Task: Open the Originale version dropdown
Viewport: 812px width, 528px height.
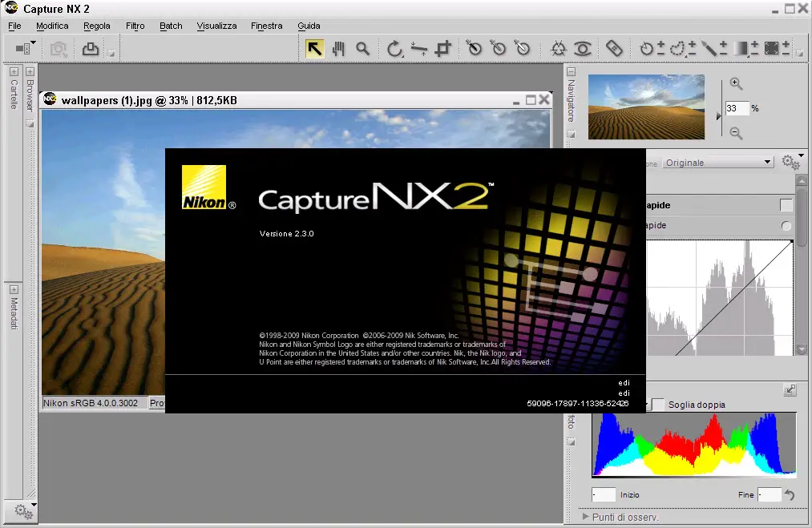Action: click(x=717, y=163)
